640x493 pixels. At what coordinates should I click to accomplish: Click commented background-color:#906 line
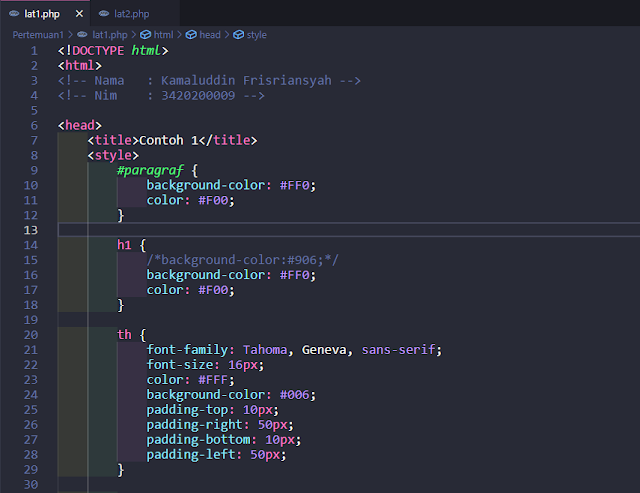point(242,260)
